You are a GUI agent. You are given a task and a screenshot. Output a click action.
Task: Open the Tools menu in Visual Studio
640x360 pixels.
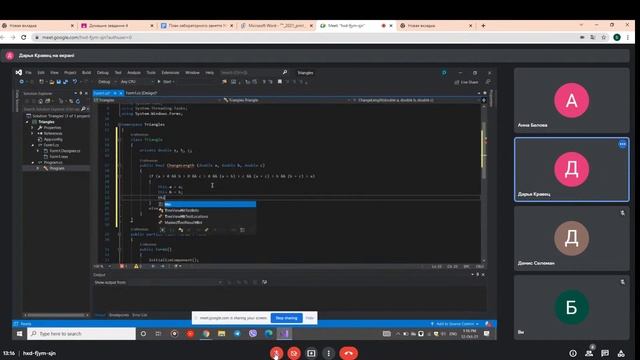click(x=151, y=73)
